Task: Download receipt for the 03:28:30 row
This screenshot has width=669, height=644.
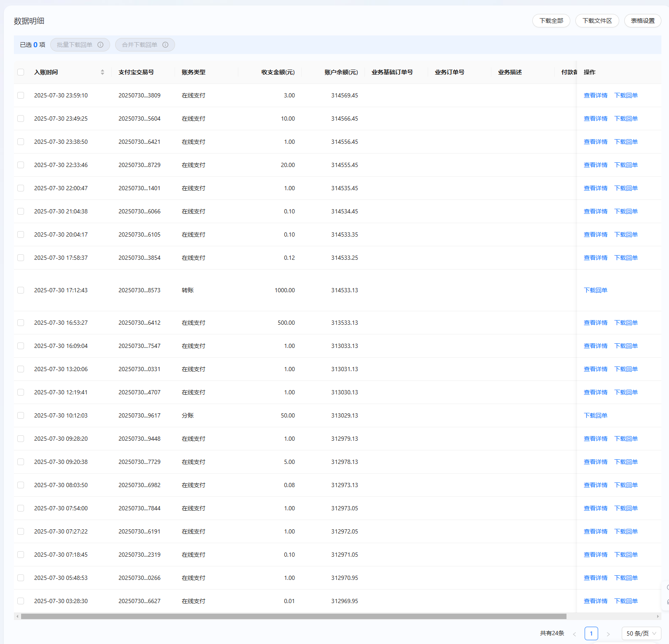Action: (x=626, y=601)
